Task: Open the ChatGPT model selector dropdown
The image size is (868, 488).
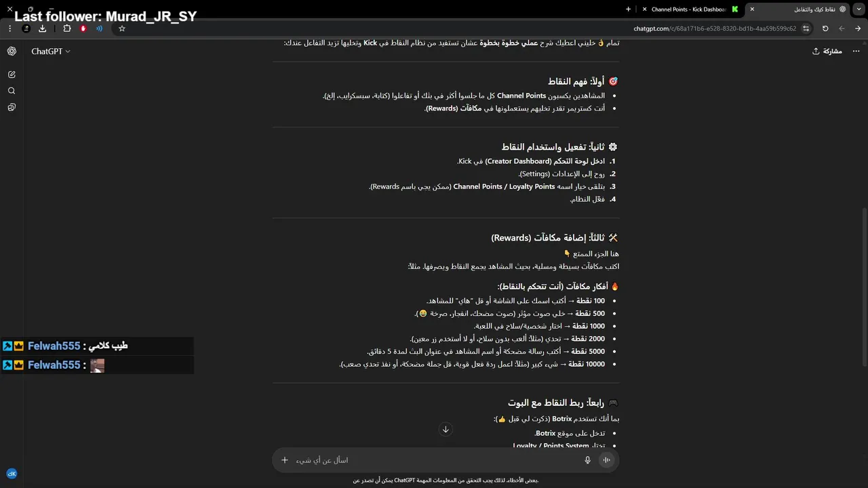Action: tap(50, 52)
